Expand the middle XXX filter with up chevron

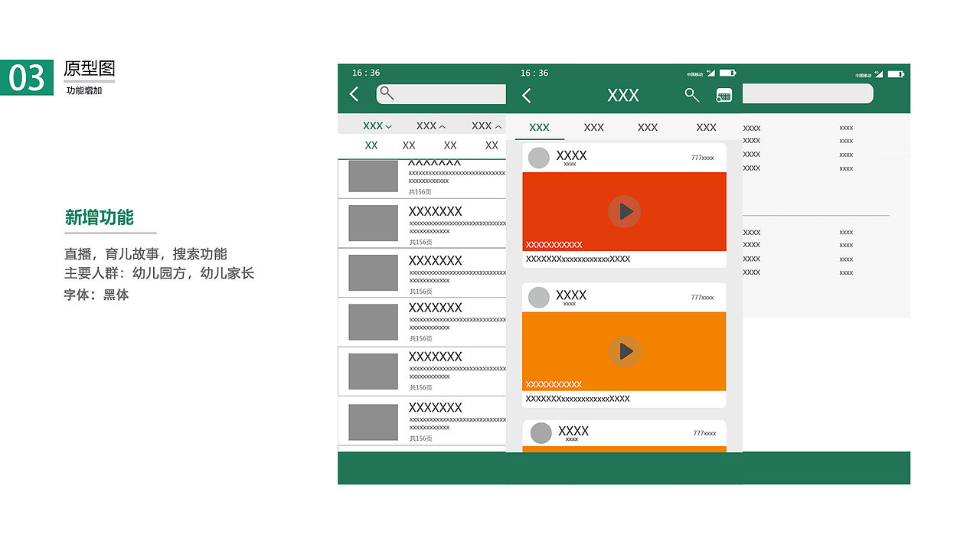(430, 125)
